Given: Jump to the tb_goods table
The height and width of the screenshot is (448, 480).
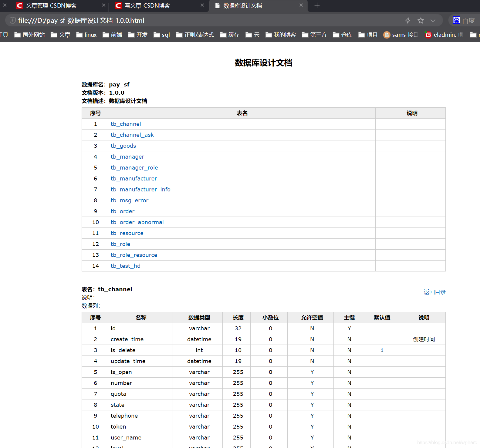Looking at the screenshot, I should pos(123,146).
